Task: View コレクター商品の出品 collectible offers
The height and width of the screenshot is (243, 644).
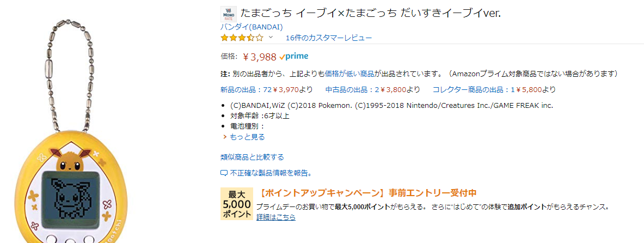Action: pyautogui.click(x=494, y=89)
